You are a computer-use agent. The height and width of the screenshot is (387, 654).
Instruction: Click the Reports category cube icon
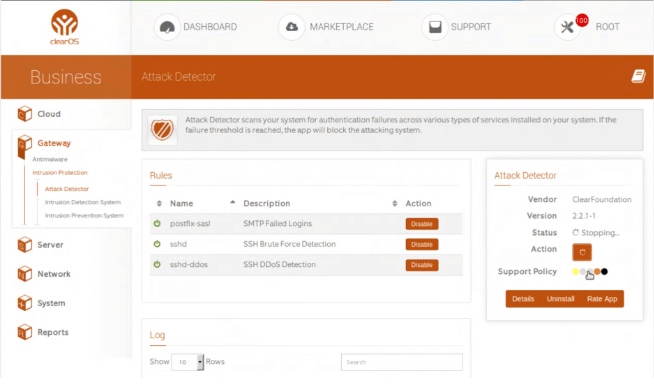click(25, 332)
